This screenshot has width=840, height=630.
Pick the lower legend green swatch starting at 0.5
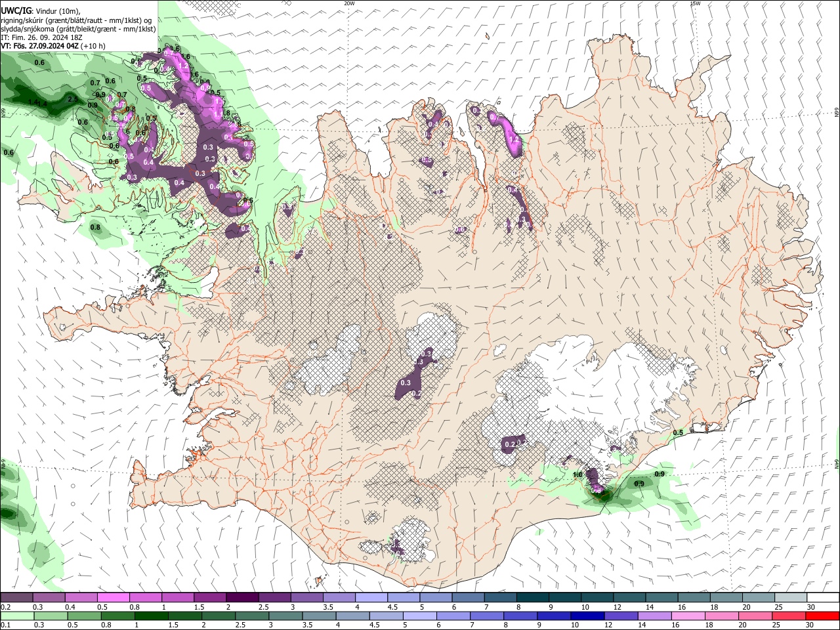coord(84,616)
